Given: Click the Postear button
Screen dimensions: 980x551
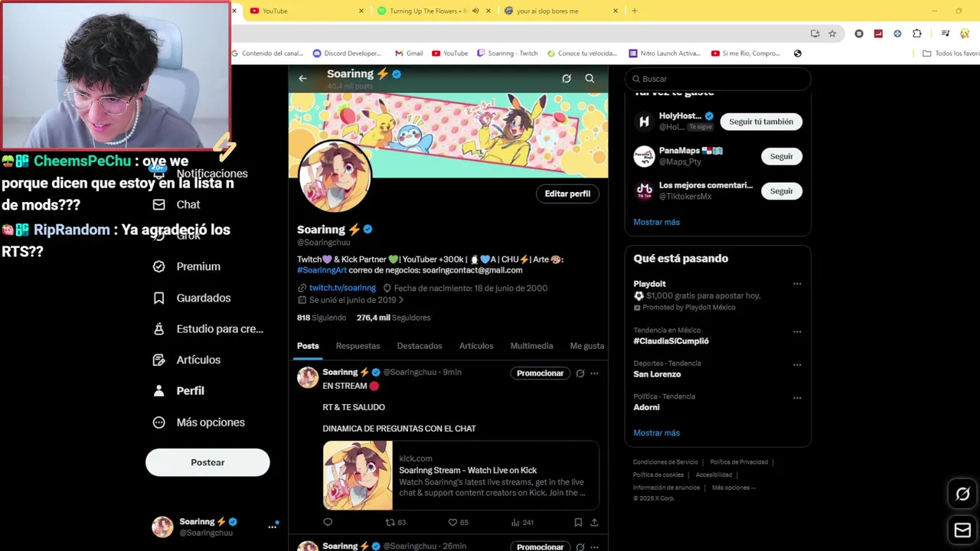Looking at the screenshot, I should 207,462.
